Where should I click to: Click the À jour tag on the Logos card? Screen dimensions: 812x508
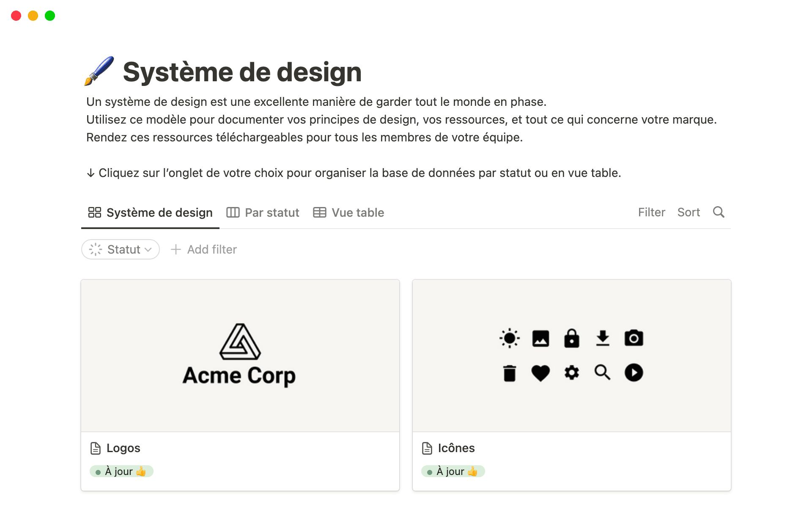click(121, 471)
